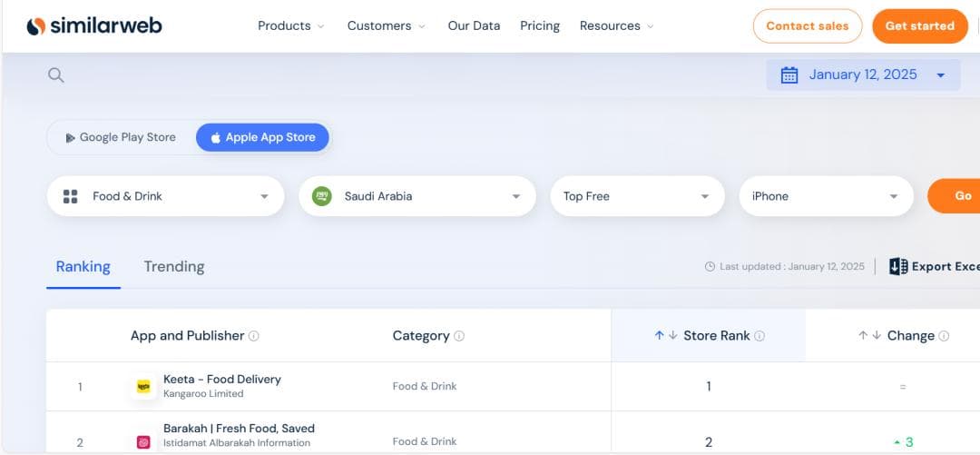Open the Products menu

pos(290,25)
